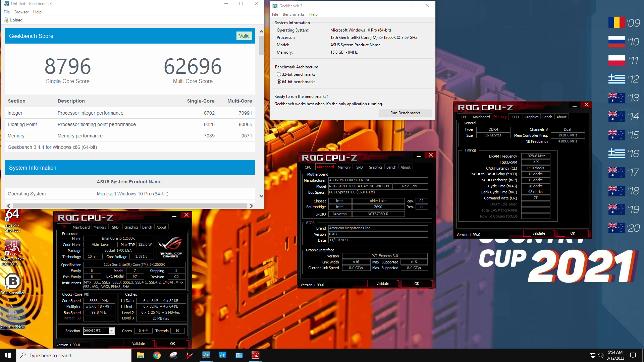
Task: Switch to the first Geekbench taskbar window
Action: click(206, 355)
